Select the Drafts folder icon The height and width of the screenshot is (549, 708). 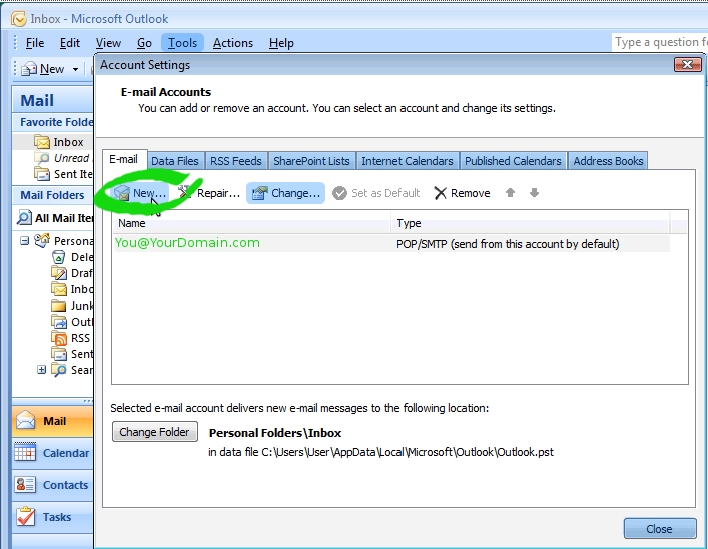(x=59, y=273)
